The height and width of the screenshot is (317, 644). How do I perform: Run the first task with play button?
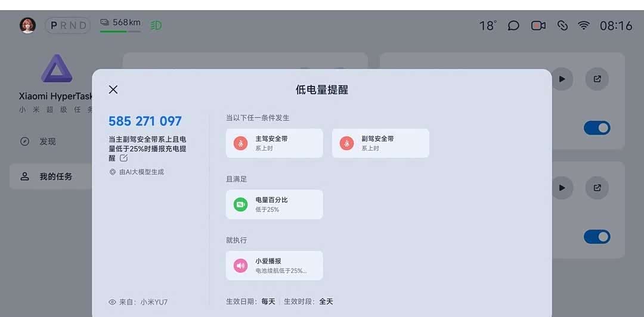click(x=562, y=79)
